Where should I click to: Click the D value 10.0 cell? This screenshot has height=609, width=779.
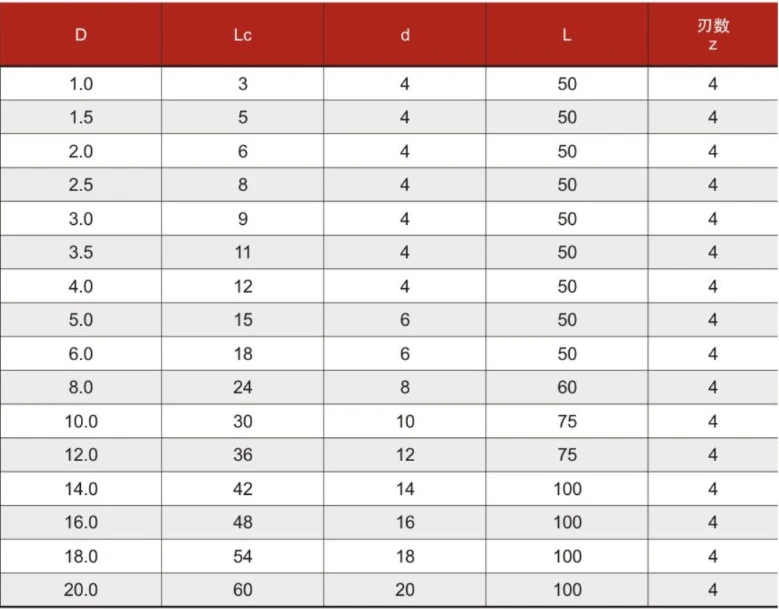coord(80,421)
